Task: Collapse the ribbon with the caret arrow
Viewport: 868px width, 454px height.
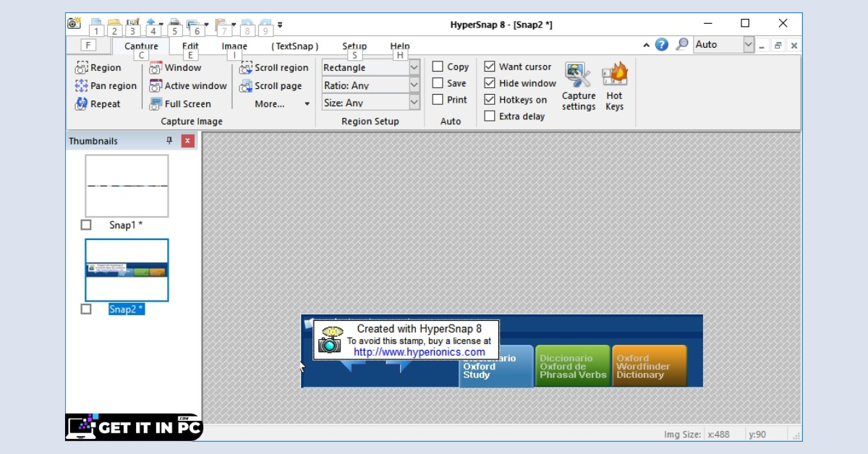Action: [647, 45]
